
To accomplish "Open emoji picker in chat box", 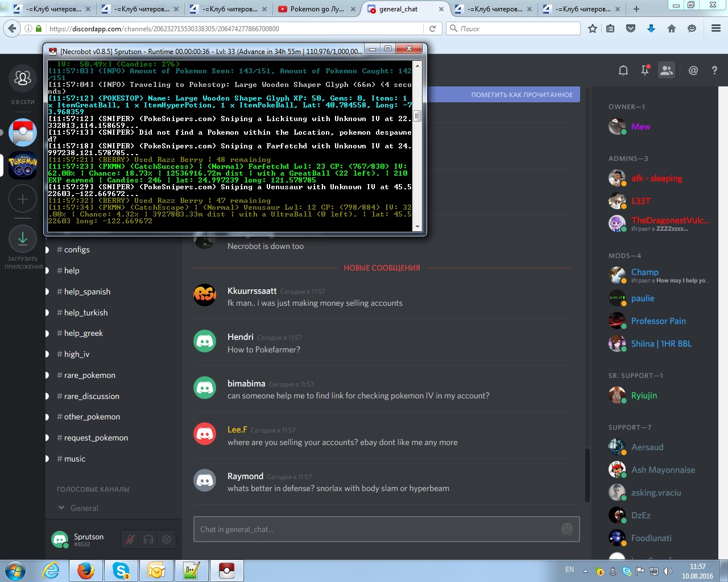I will (566, 529).
